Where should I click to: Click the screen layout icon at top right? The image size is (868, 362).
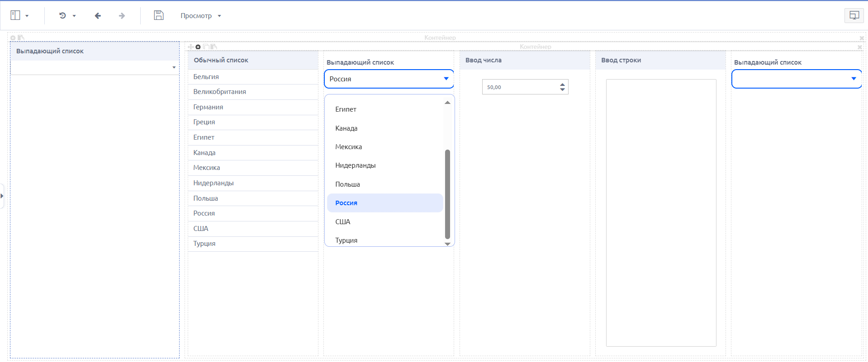tap(854, 15)
